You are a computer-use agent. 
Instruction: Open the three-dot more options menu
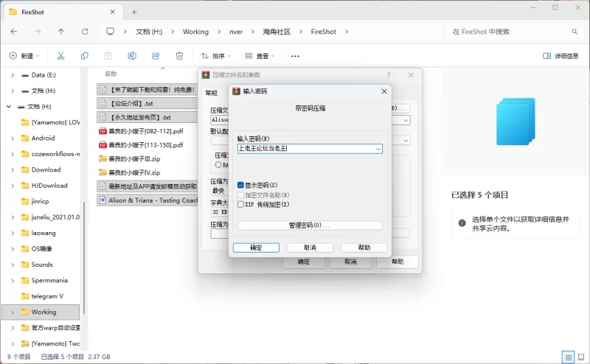(x=295, y=56)
